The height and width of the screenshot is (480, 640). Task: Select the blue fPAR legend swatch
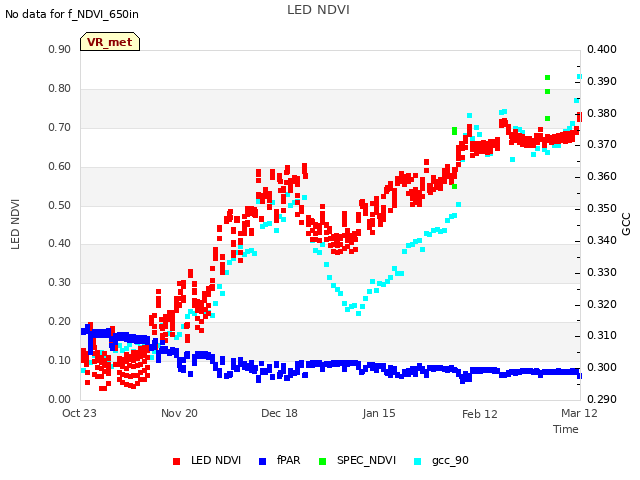(x=262, y=461)
